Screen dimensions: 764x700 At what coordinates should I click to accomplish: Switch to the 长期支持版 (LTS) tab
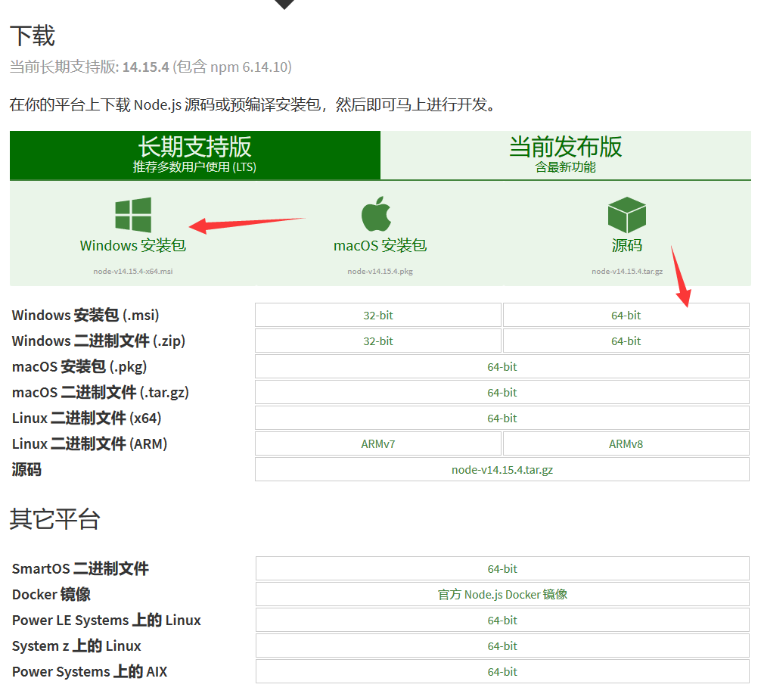coord(195,155)
